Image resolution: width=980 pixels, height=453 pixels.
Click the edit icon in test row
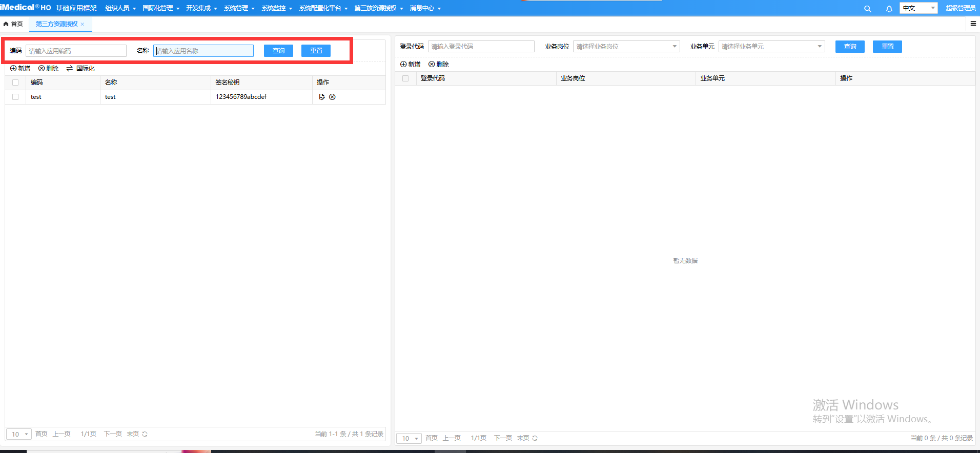point(322,97)
